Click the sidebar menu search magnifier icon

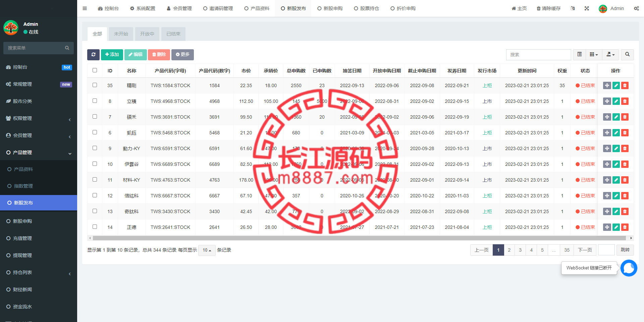[67, 48]
